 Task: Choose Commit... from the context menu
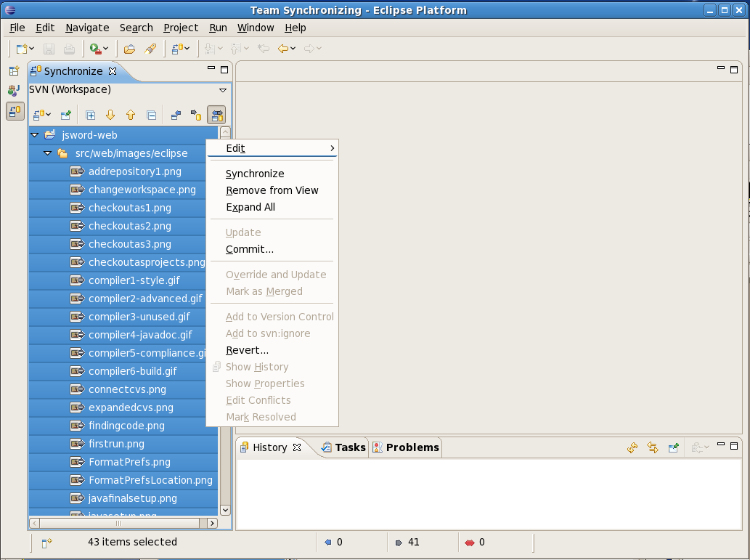point(249,249)
